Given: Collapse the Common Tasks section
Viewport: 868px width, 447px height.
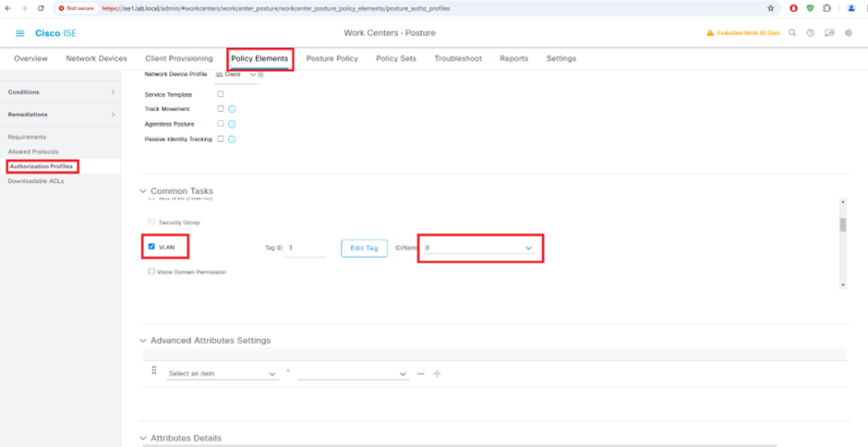Looking at the screenshot, I should point(143,191).
